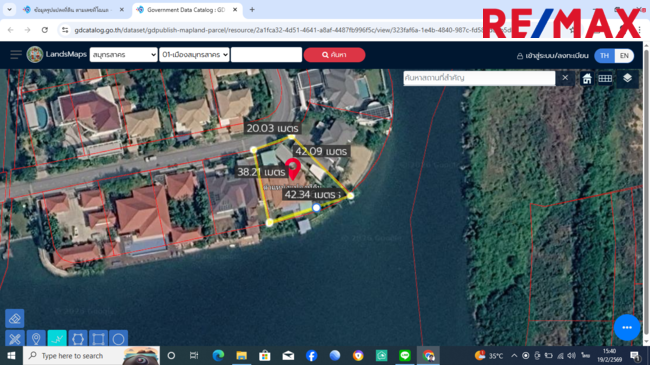Click the home icon on map

[x=587, y=78]
